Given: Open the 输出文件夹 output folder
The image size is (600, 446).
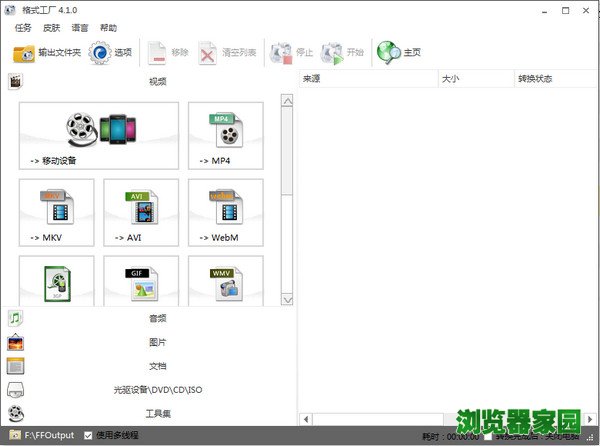Looking at the screenshot, I should (x=45, y=53).
